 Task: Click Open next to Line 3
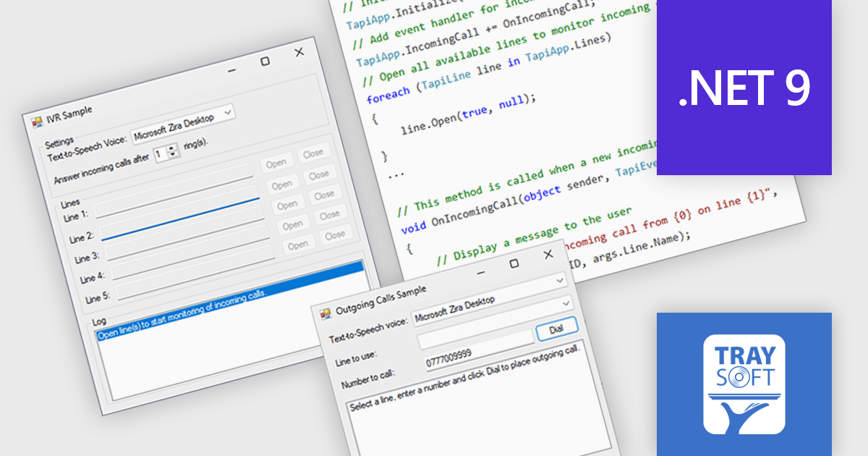coord(289,204)
